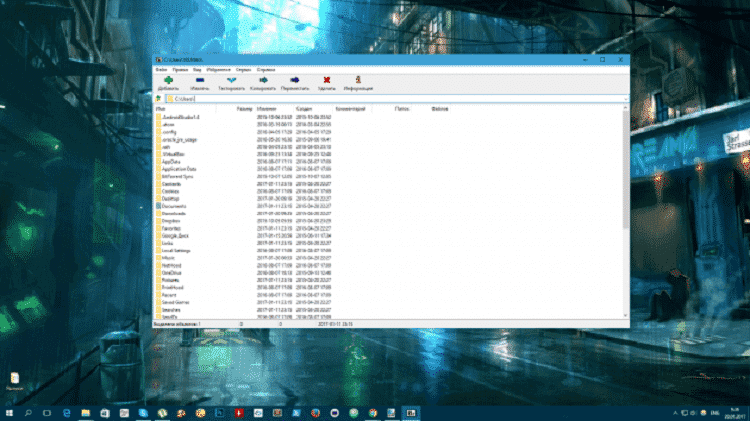Image resolution: width=750 pixels, height=421 pixels.
Task: Select the Переместить (Move) toolbar icon
Action: (x=295, y=81)
